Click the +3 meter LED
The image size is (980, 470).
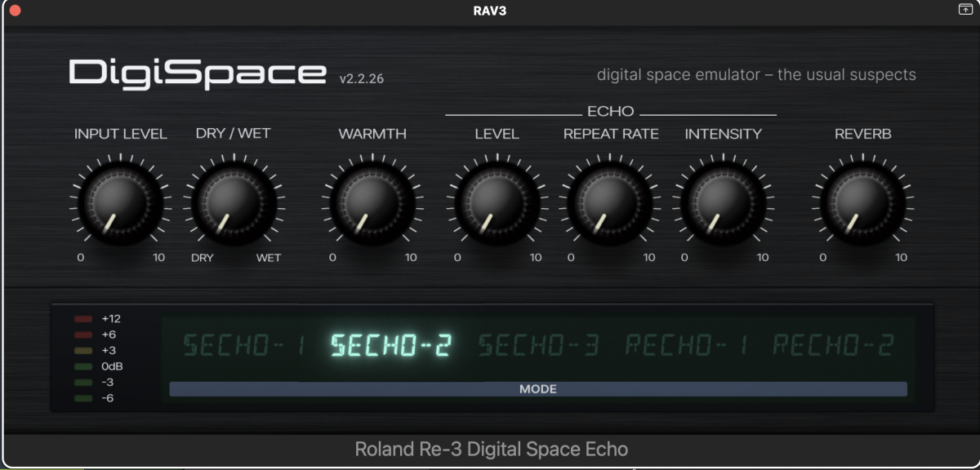pos(83,351)
